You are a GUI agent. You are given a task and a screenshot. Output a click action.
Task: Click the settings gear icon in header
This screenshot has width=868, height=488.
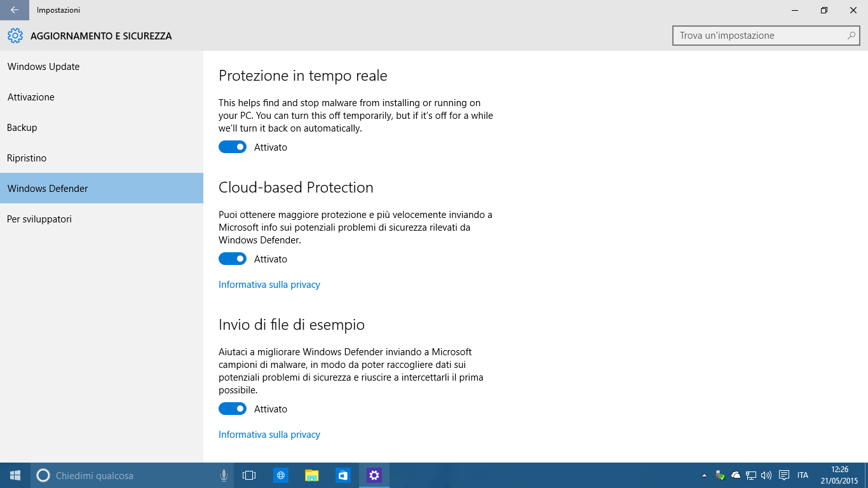pos(15,36)
